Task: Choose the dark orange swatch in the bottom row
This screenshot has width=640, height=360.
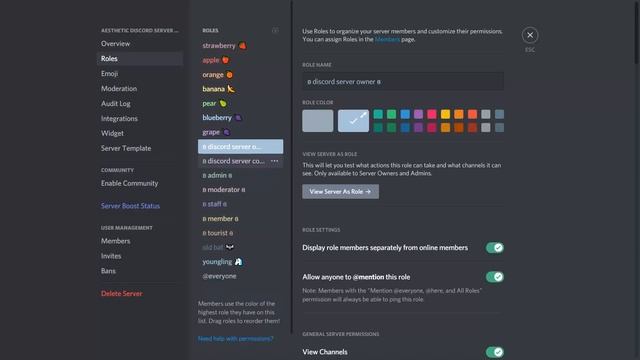Action: pos(459,128)
